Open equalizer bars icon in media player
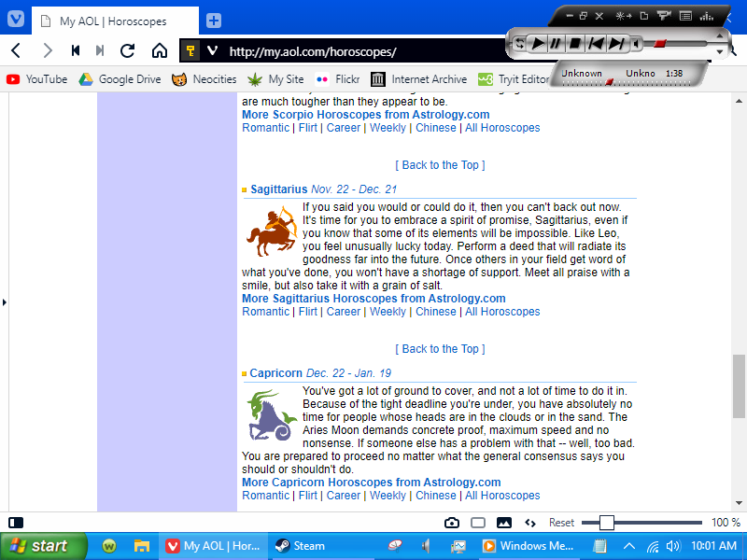 point(707,16)
